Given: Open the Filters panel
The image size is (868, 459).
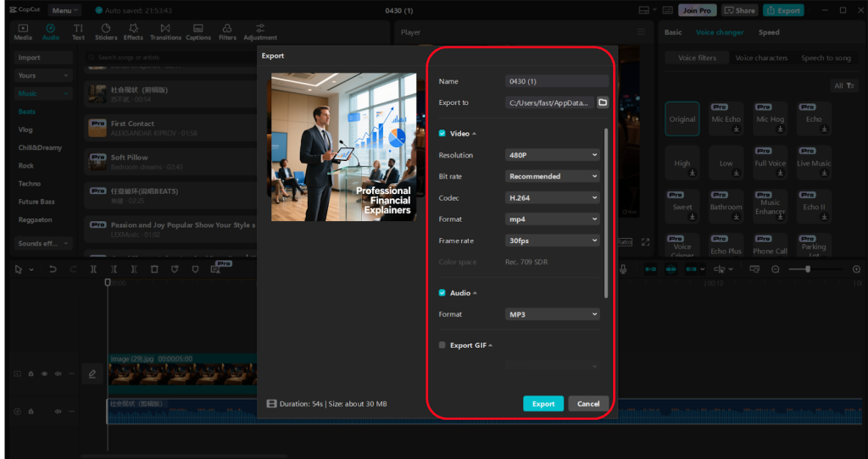Looking at the screenshot, I should click(x=227, y=32).
